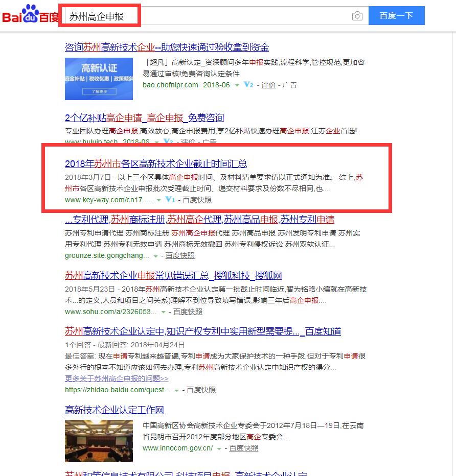Open dropdown arrow after www.innocom.gov.cn
The height and width of the screenshot is (476, 456).
219,448
